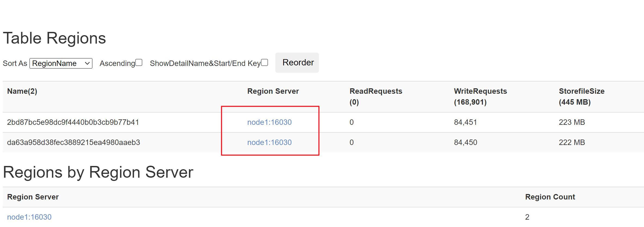Click the dropdown chevron arrow beside RegionName
The height and width of the screenshot is (227, 644).
(x=87, y=63)
